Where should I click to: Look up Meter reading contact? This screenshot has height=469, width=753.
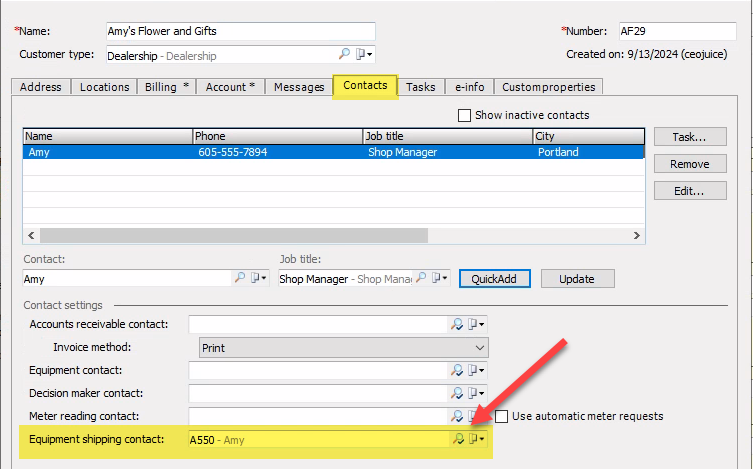457,416
